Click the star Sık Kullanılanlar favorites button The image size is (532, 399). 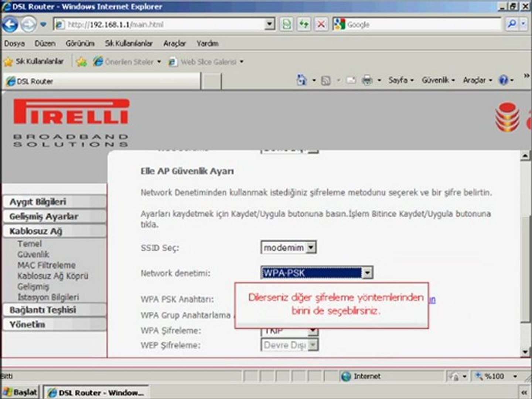pos(34,62)
